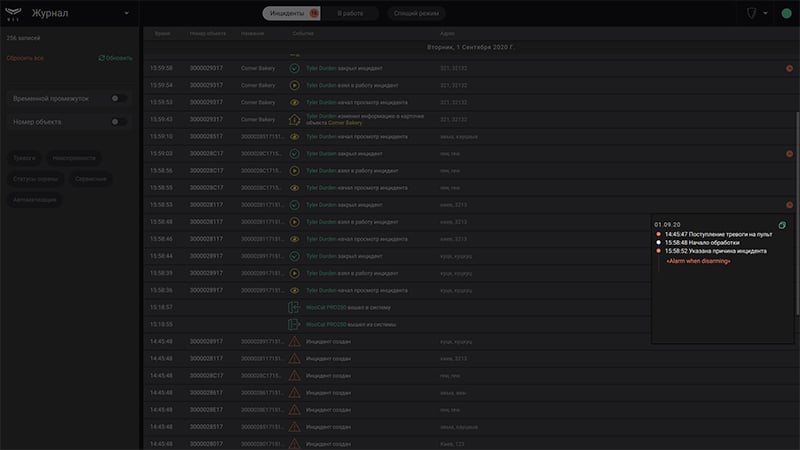Click the 15:58:48 Начало обработки entry
The image size is (800, 450).
click(702, 243)
